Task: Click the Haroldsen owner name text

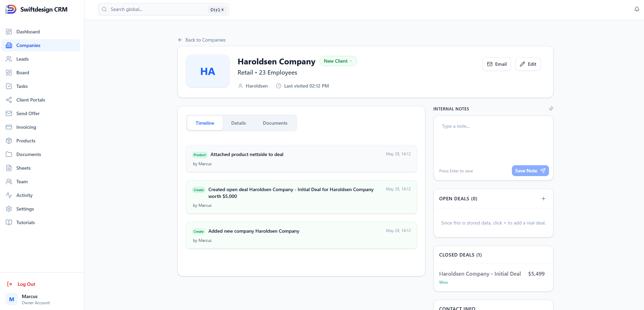Action: click(x=257, y=86)
